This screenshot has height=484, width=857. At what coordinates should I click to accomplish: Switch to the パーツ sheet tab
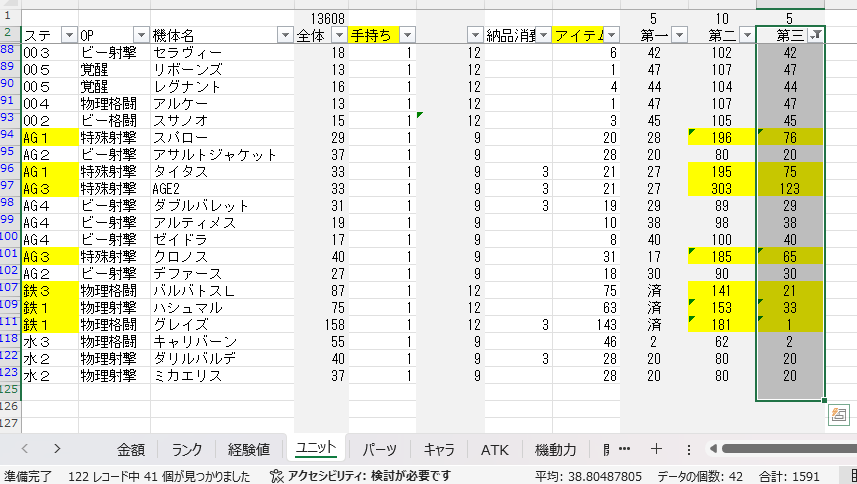[379, 450]
